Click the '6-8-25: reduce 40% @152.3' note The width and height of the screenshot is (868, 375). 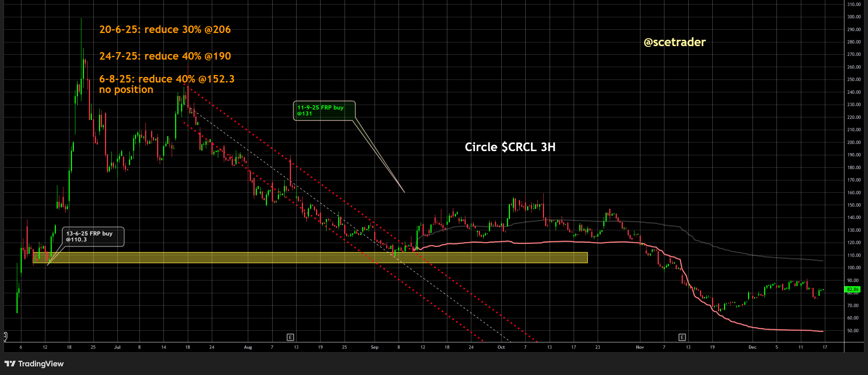point(167,79)
